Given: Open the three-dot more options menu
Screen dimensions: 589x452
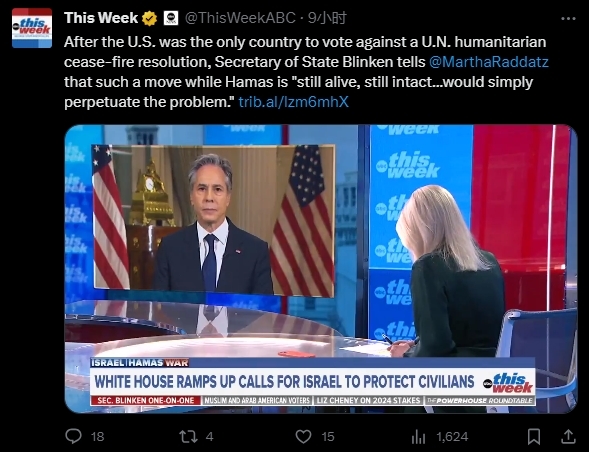Looking at the screenshot, I should pos(568,18).
